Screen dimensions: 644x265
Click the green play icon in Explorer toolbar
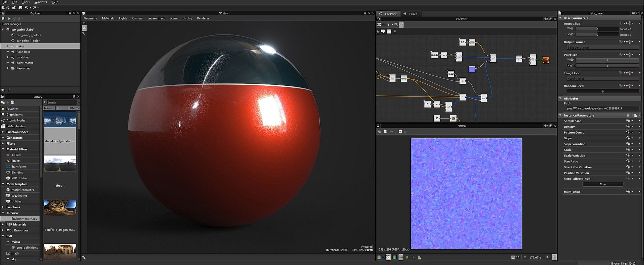click(9, 19)
